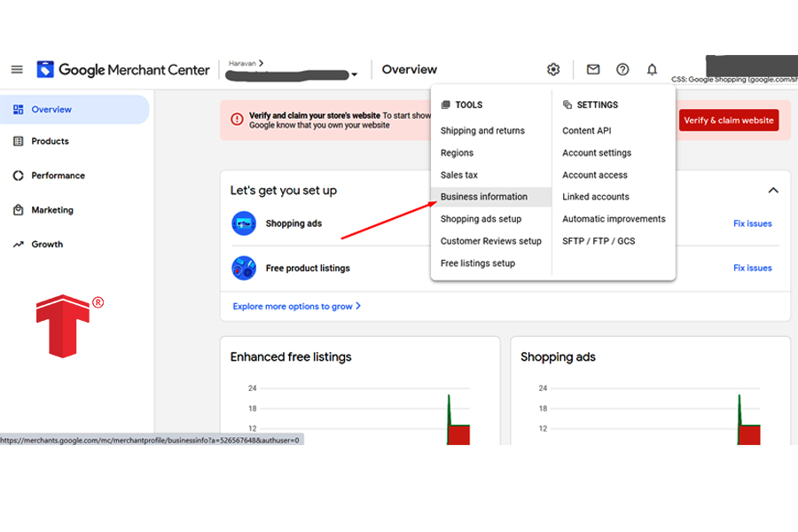Image resolution: width=798 pixels, height=532 pixels.
Task: Click the chevron next to Haravan
Action: point(261,63)
